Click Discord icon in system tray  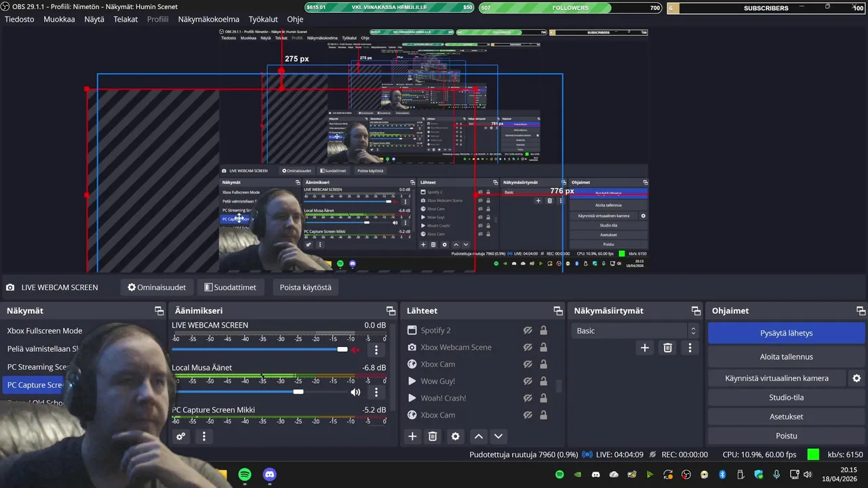tap(596, 474)
